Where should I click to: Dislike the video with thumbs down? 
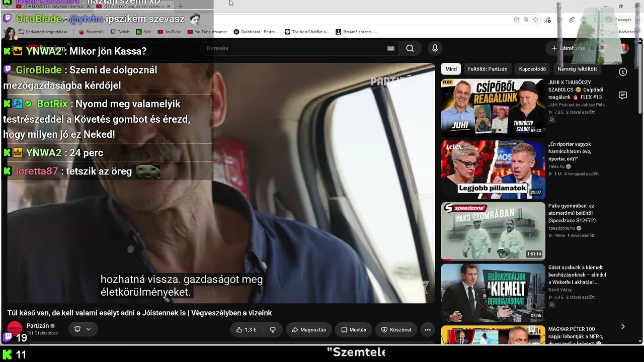[x=273, y=330]
